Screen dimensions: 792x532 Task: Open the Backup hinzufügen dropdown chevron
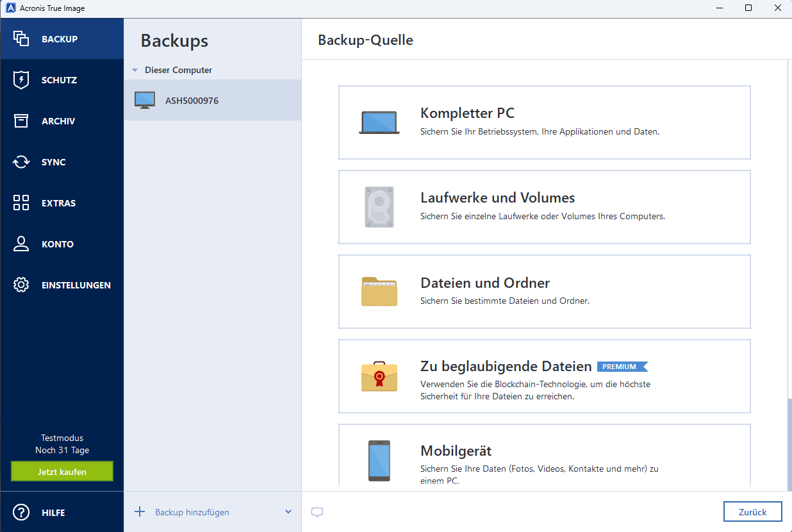[x=288, y=511]
